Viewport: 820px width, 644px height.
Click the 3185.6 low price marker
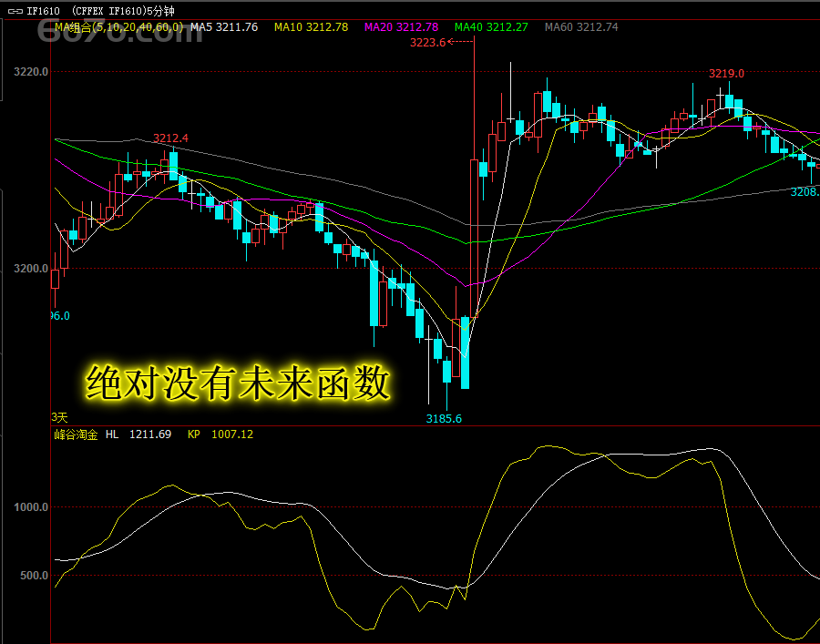(444, 419)
